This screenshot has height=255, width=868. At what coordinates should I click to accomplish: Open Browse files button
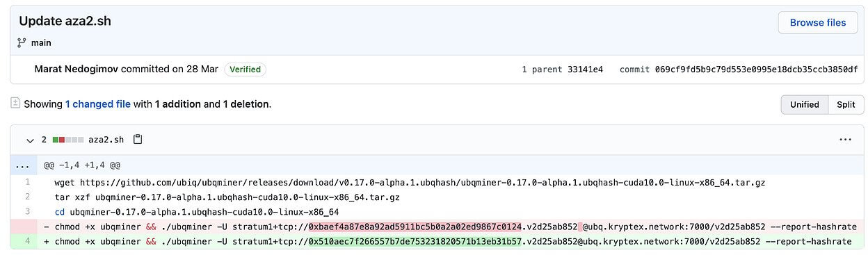818,22
